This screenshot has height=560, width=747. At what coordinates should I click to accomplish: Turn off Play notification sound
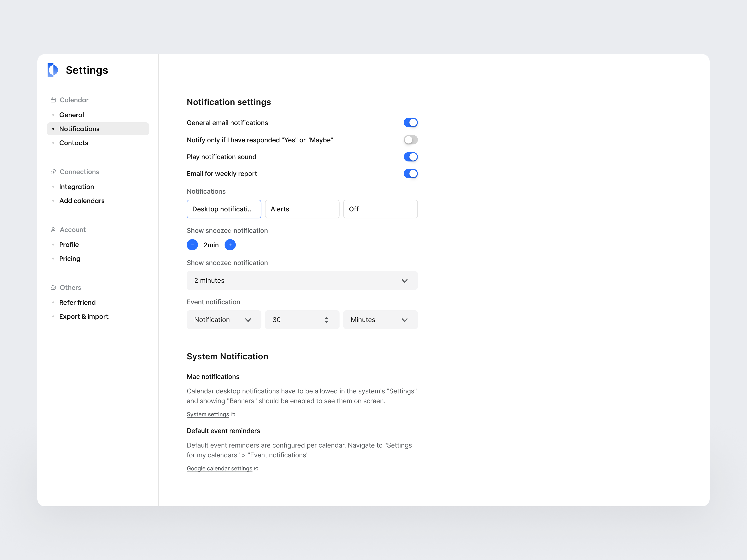tap(411, 157)
